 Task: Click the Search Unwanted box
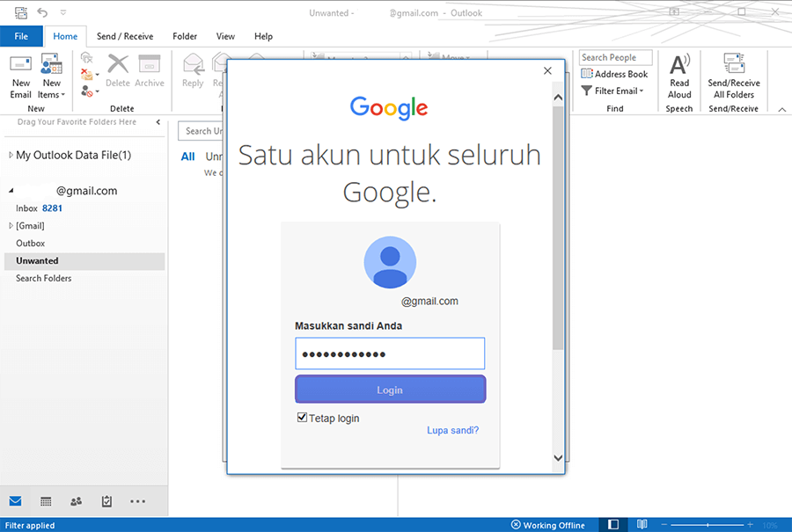(201, 131)
